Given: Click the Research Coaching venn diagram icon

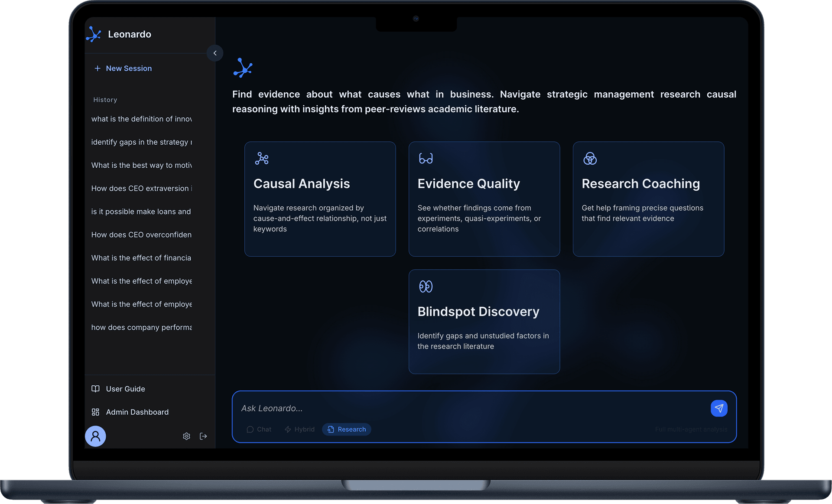Looking at the screenshot, I should tap(590, 159).
